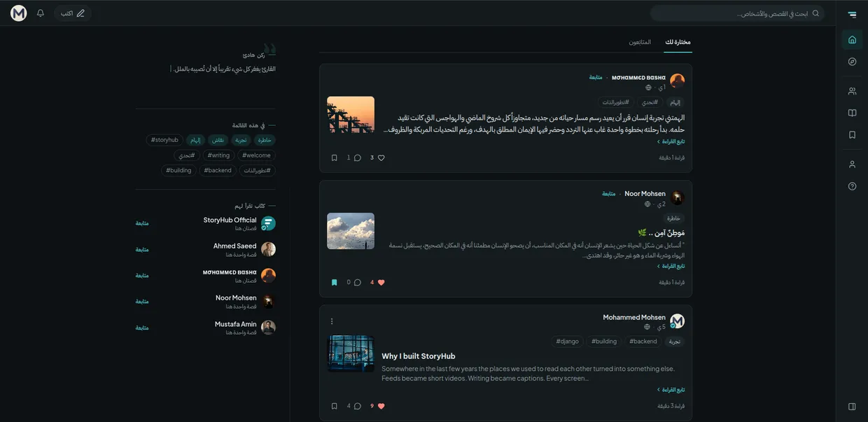
Task: Select the #django tag on the StoryHub post
Action: 568,342
